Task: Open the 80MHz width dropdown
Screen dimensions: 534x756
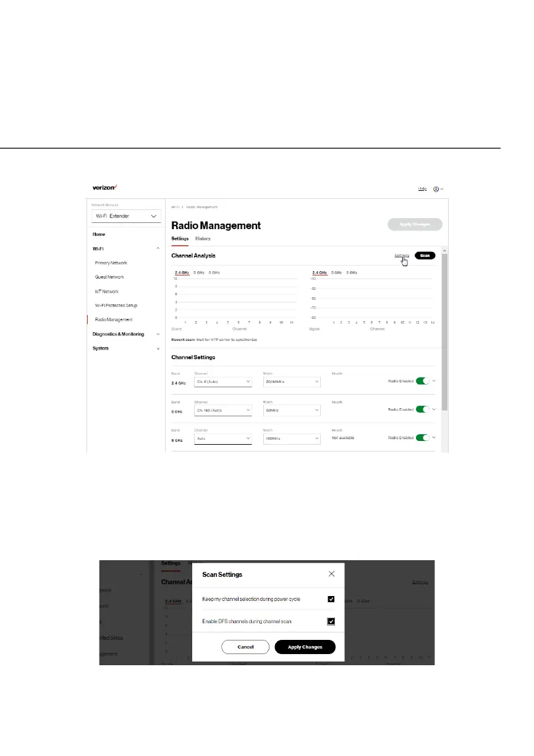Action: [x=292, y=410]
